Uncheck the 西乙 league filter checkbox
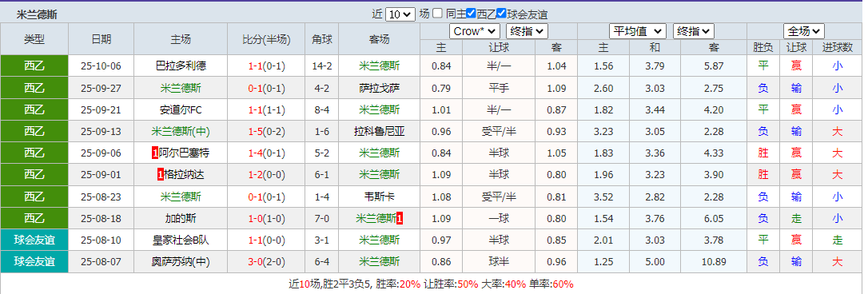Viewport: 868px width, 294px height. tap(471, 14)
